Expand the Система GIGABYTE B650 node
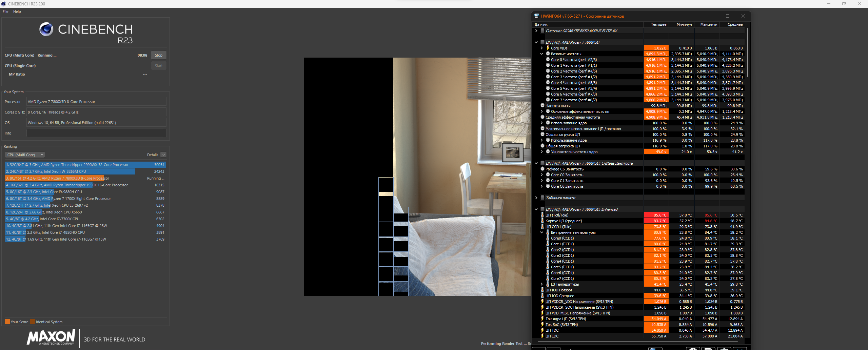 [536, 31]
